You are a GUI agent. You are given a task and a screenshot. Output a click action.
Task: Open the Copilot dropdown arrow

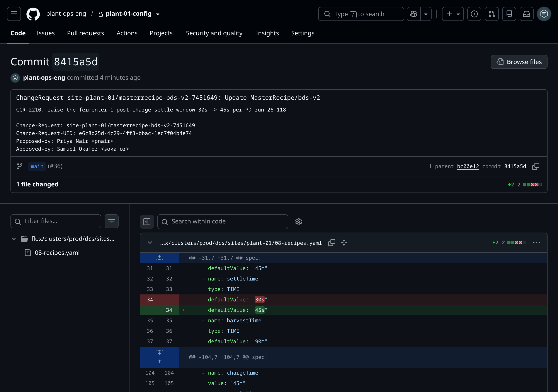[426, 14]
